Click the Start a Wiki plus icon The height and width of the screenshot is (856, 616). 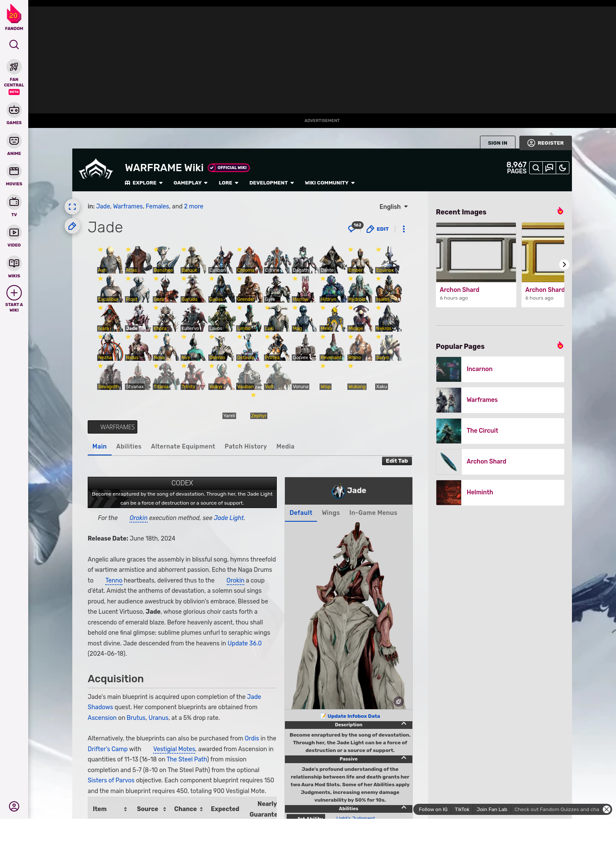(x=14, y=293)
